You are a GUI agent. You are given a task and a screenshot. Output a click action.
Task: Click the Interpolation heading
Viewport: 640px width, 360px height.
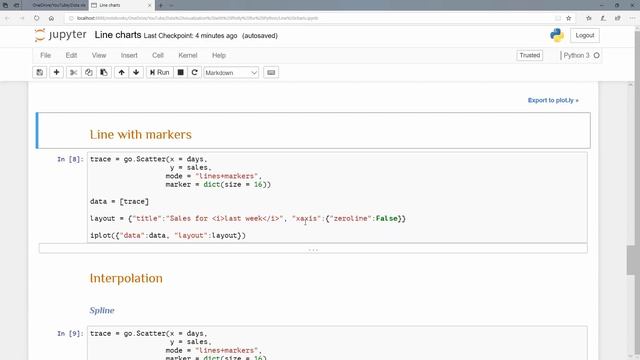pos(126,278)
